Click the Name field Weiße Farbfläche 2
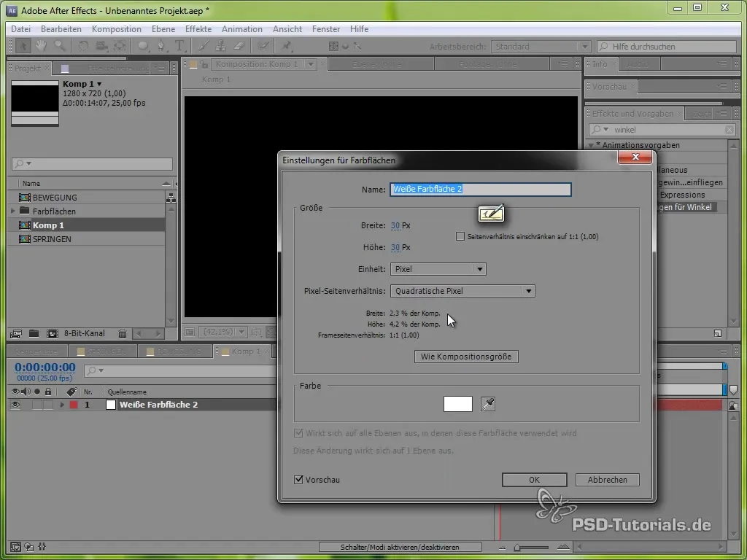This screenshot has height=560, width=747. (480, 189)
